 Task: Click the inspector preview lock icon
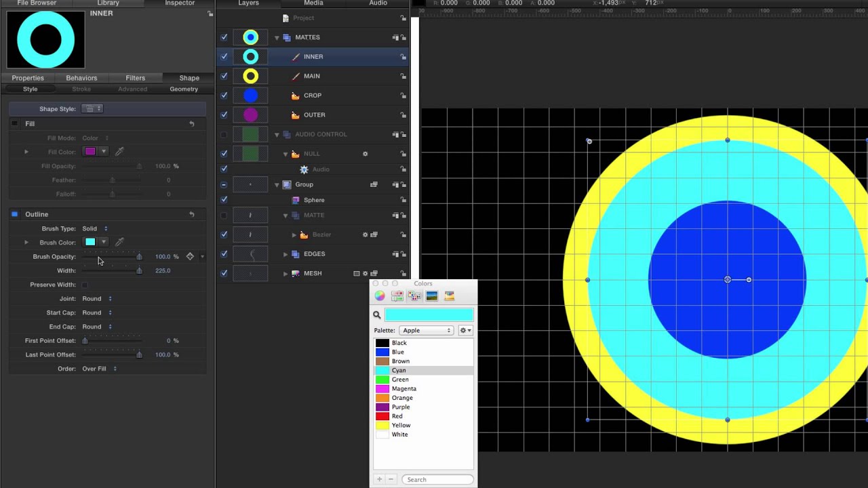click(210, 14)
